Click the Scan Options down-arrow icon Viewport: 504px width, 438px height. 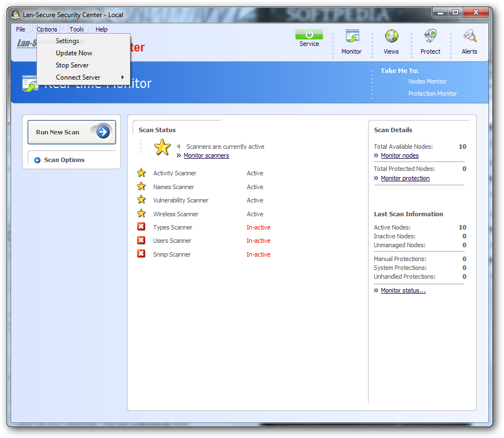click(x=37, y=160)
